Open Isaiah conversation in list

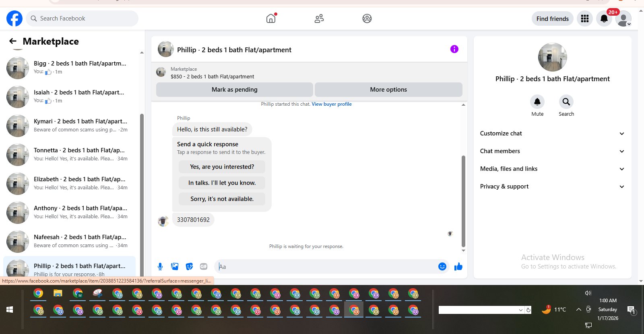tap(69, 96)
